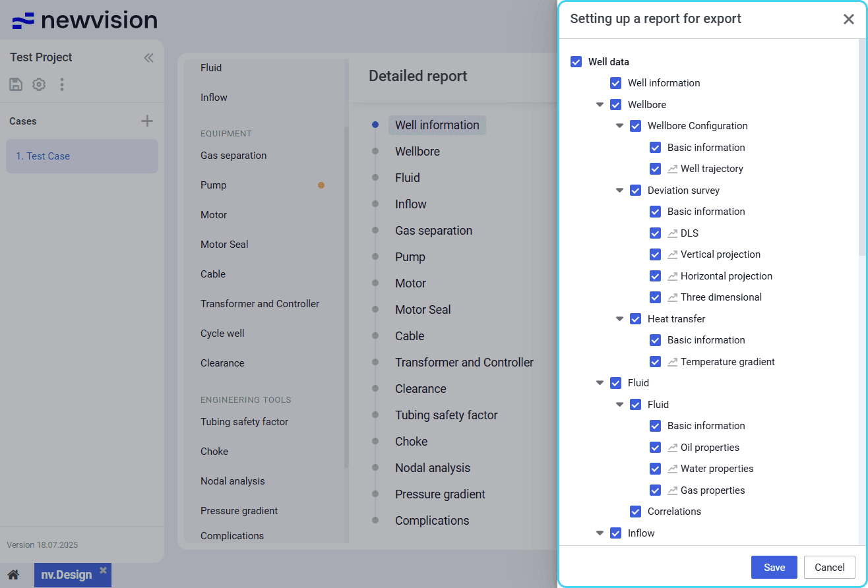Open the Pump menu item in sidebar
This screenshot has height=588, width=868.
click(x=214, y=185)
